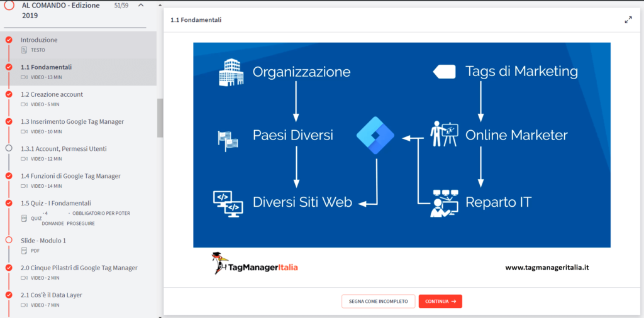Click 'VIDEO · 14 MIN' label
Screen dimensions: 644x318
point(47,186)
